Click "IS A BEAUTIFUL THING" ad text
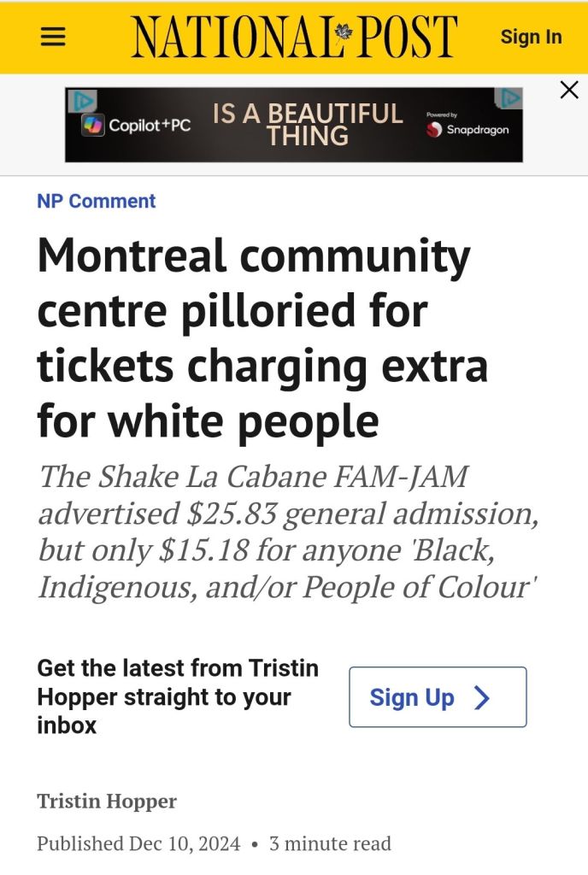Image resolution: width=588 pixels, height=875 pixels. click(307, 125)
